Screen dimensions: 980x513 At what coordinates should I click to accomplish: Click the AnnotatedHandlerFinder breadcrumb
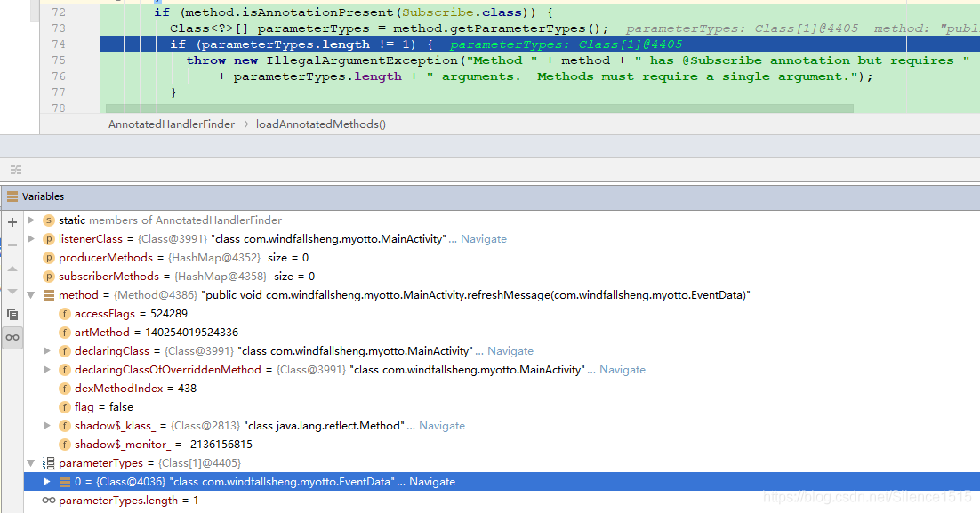pyautogui.click(x=172, y=124)
